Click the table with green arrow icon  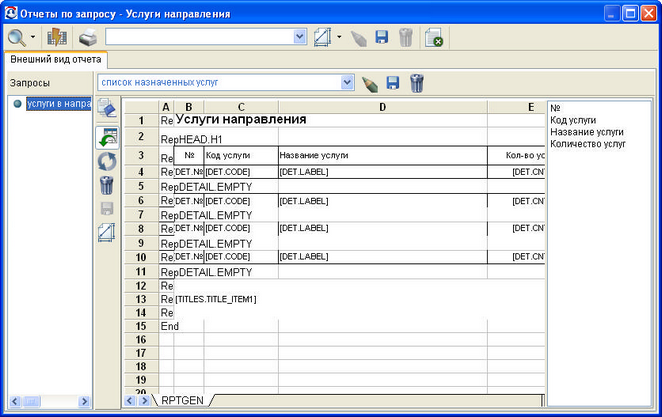pyautogui.click(x=107, y=138)
